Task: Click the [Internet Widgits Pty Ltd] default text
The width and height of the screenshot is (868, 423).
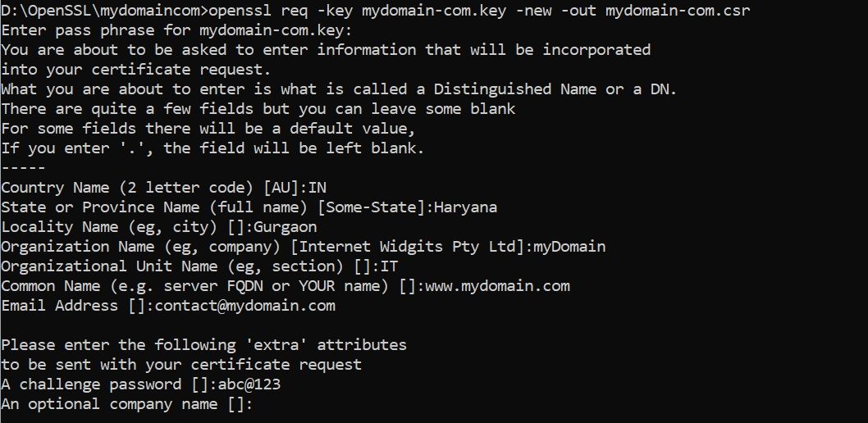Action: (x=411, y=247)
